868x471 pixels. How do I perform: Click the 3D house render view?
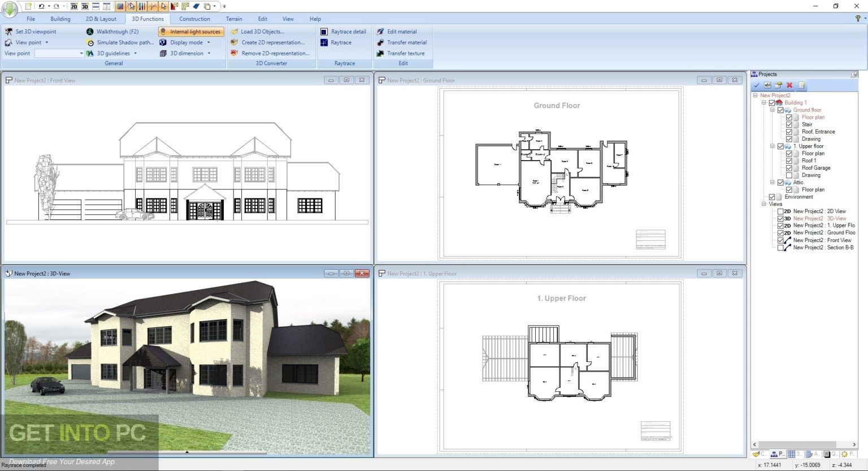(x=187, y=368)
